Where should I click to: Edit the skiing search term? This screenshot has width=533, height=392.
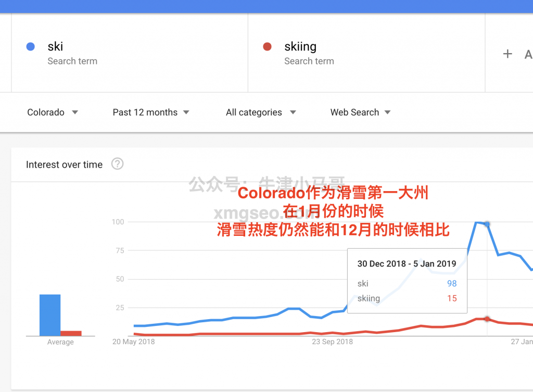(300, 46)
